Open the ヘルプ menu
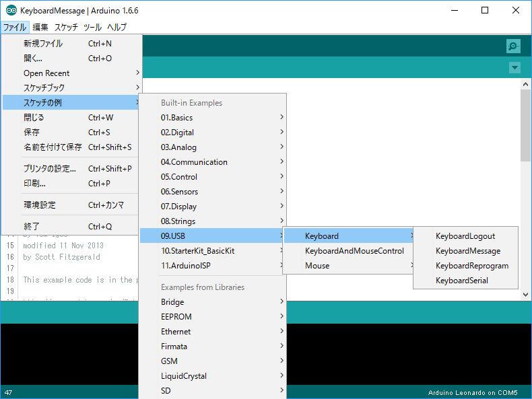 tap(117, 28)
